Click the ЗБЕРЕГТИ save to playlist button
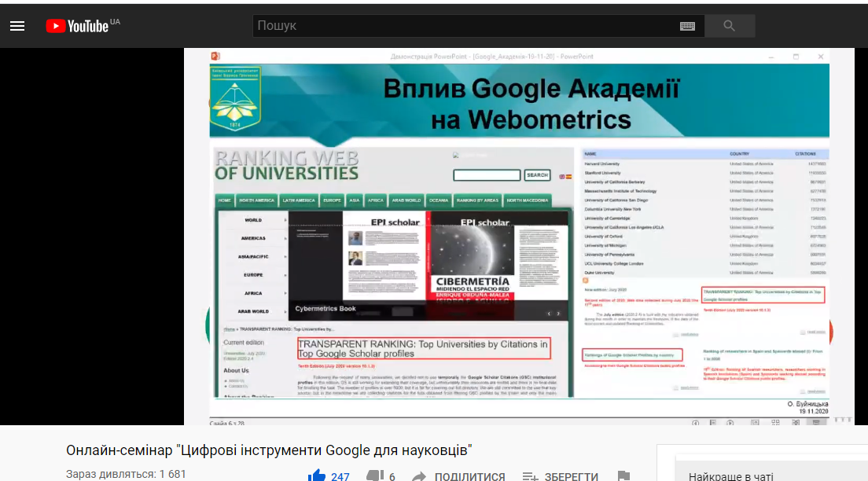 561,476
